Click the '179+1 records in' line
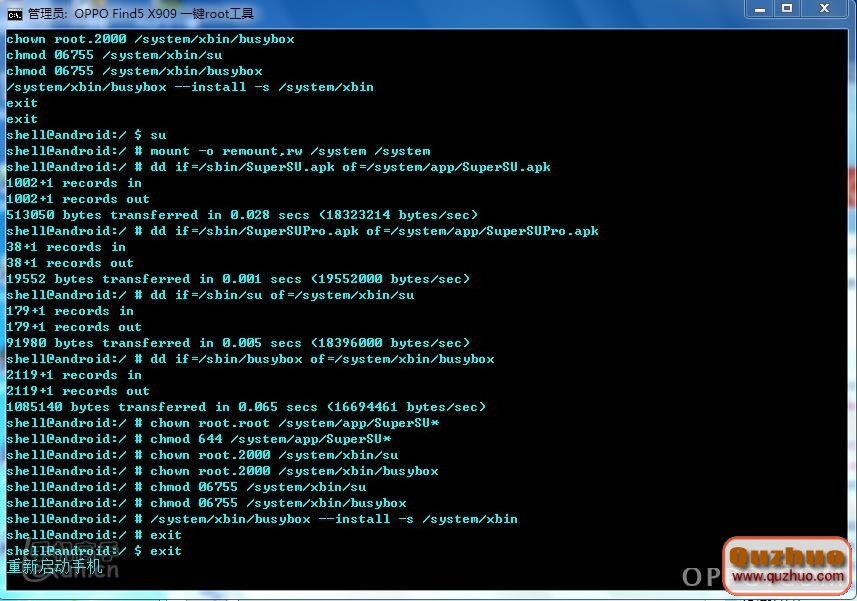 (x=70, y=311)
